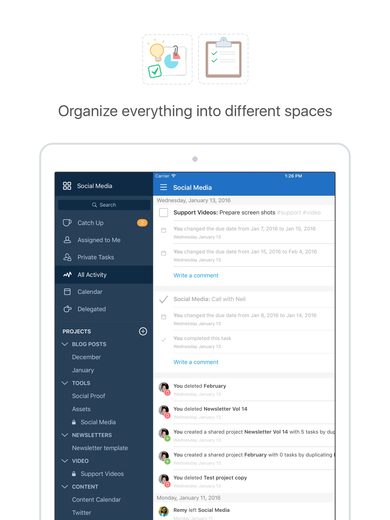Click the Social Media title in blue header
Viewport: 390px width, 520px height.
192,187
